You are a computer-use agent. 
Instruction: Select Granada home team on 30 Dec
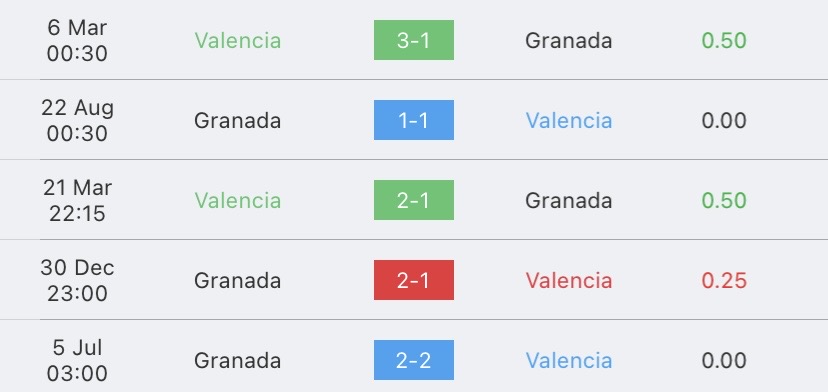(x=238, y=281)
